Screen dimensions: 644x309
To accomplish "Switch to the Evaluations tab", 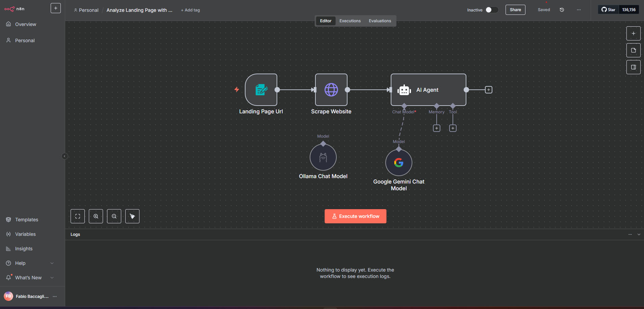I will tap(380, 21).
